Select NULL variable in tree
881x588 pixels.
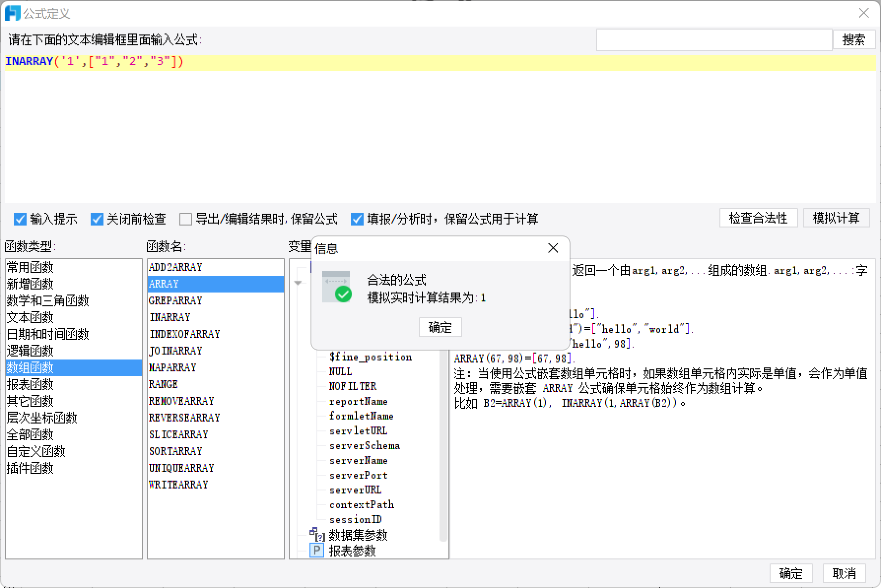pos(340,372)
